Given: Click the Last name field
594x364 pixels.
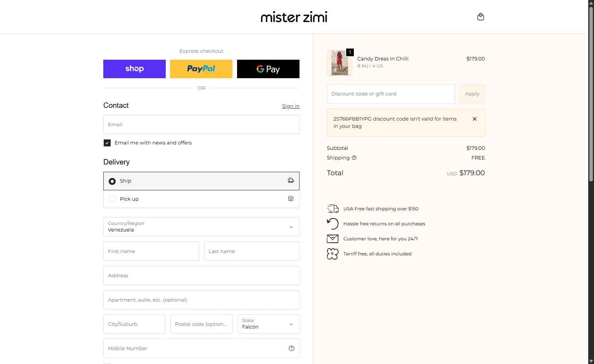Looking at the screenshot, I should 252,251.
